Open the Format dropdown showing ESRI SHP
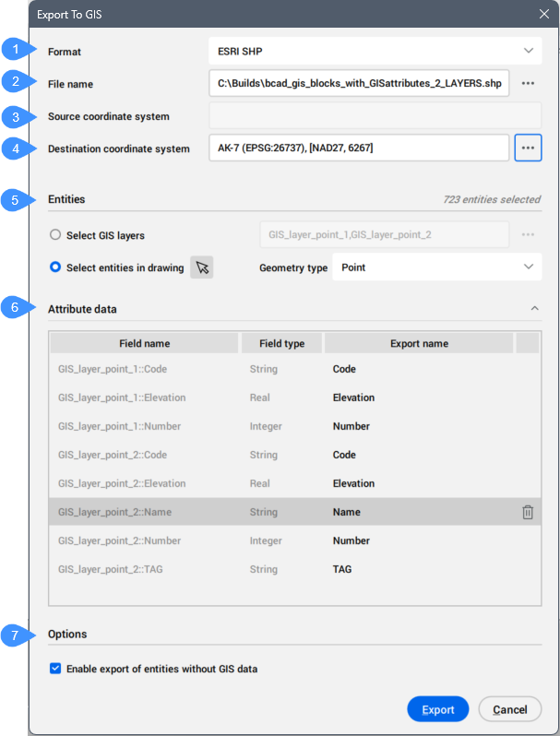This screenshot has width=560, height=736. [375, 51]
